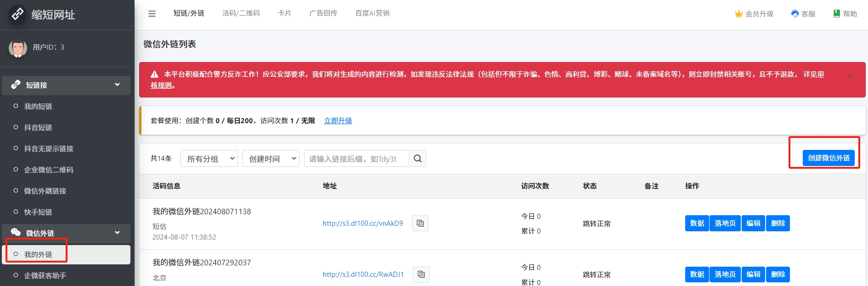Open the 所有分组 group dropdown
The height and width of the screenshot is (286, 868).
(x=209, y=159)
